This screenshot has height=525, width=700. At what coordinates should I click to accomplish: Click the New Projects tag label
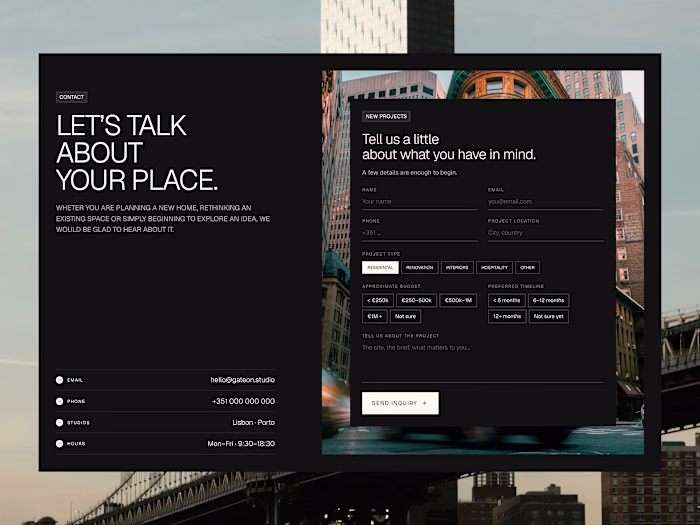[386, 117]
